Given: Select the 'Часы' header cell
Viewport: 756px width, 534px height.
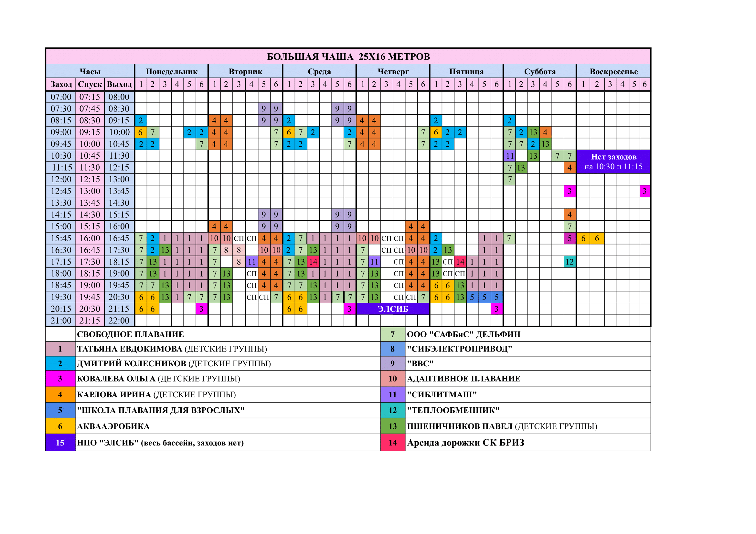Looking at the screenshot, I should 90,71.
